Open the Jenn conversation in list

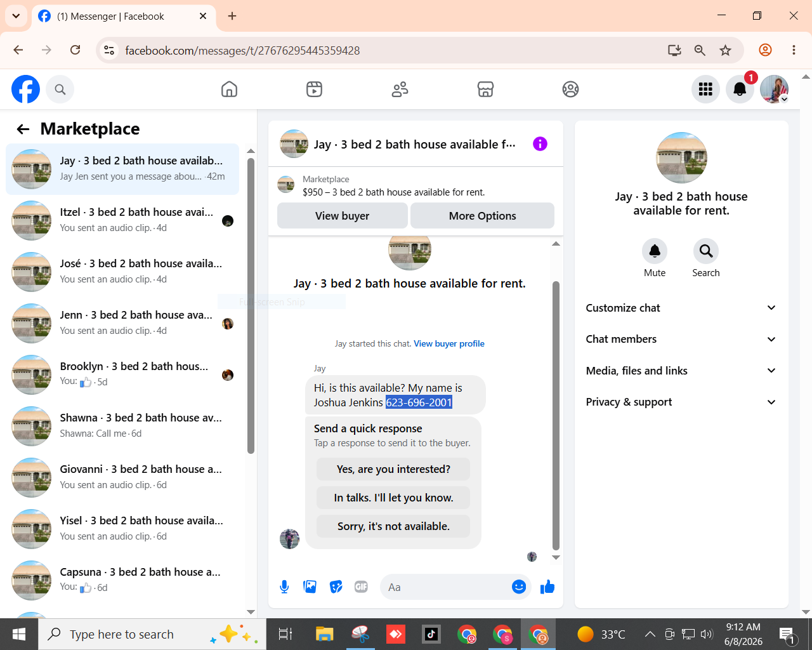pyautogui.click(x=122, y=323)
